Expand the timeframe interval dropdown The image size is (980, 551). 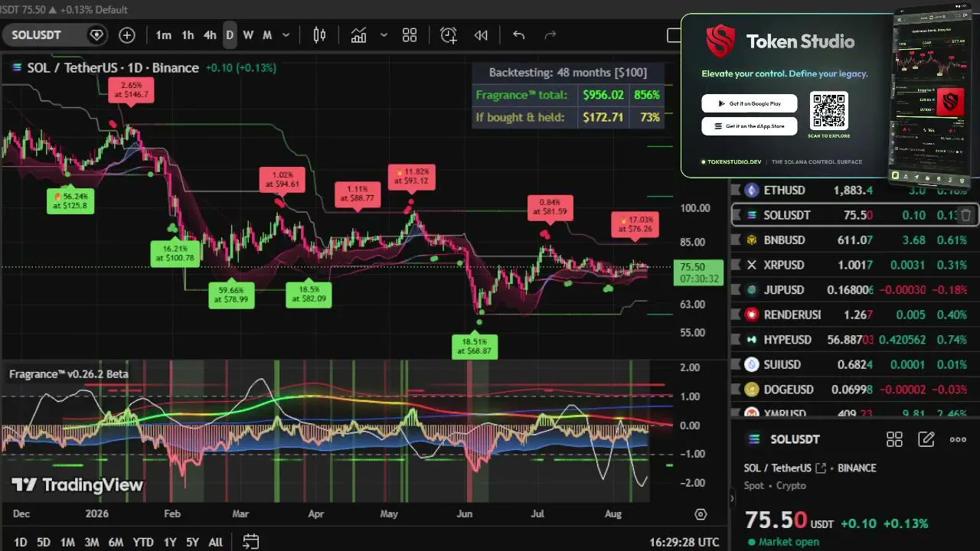coord(286,35)
